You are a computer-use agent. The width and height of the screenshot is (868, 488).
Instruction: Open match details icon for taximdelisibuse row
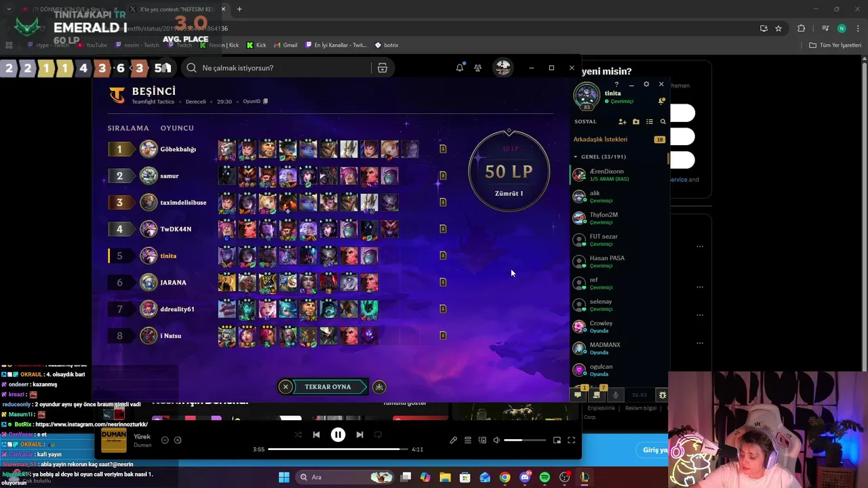click(443, 202)
